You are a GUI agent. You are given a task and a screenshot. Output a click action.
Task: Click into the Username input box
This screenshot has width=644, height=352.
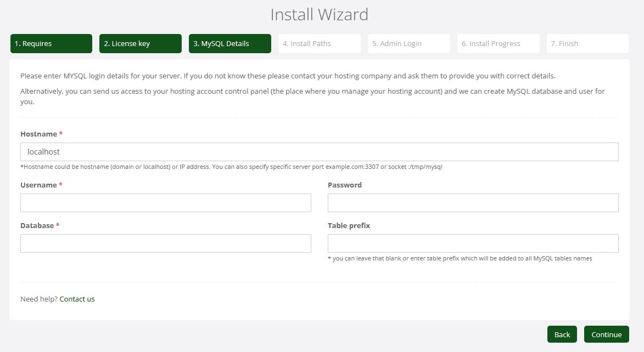click(x=165, y=203)
